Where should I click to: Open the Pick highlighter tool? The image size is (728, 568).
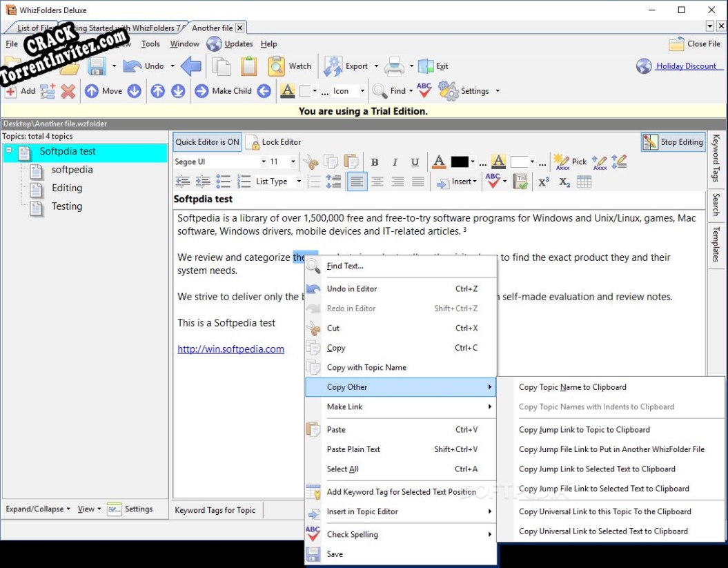point(571,161)
